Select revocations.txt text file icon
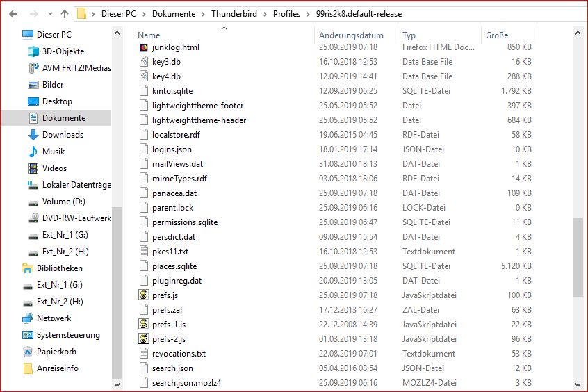 click(x=144, y=354)
